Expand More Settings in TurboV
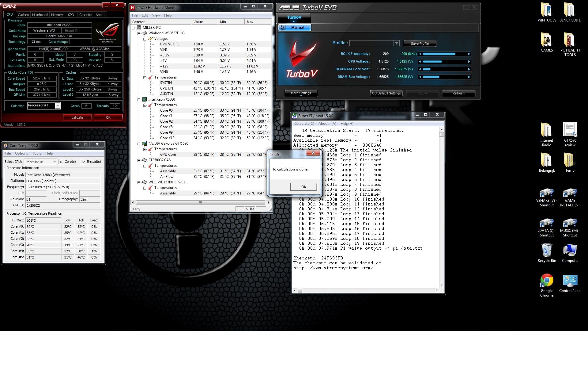 coord(301,93)
